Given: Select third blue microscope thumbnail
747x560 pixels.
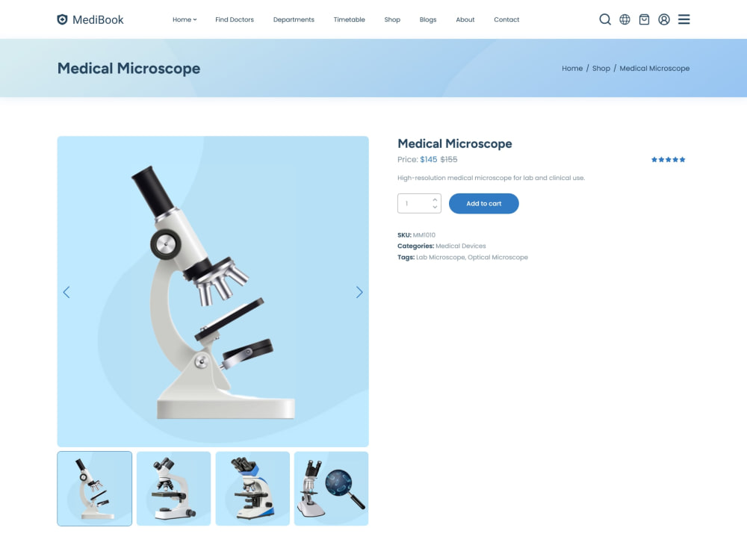Looking at the screenshot, I should [252, 488].
